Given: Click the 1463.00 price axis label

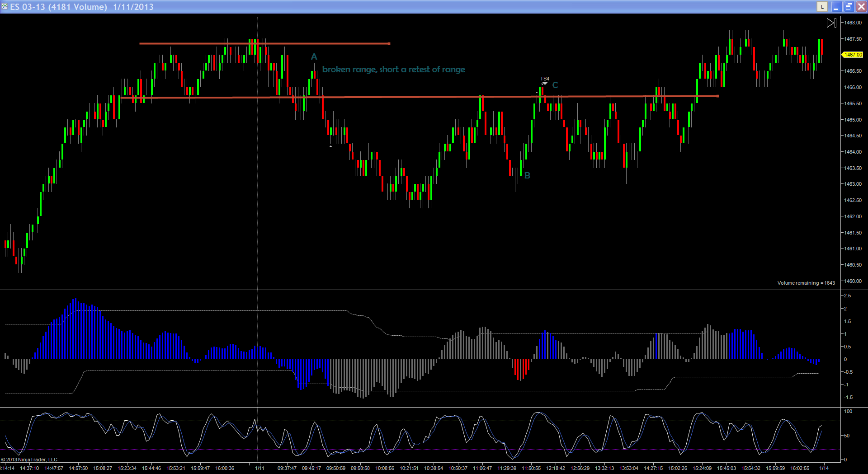Looking at the screenshot, I should 853,184.
